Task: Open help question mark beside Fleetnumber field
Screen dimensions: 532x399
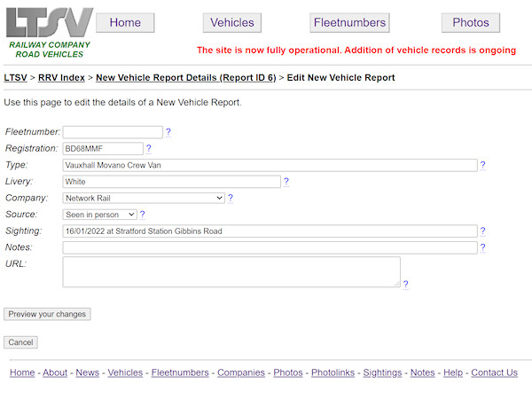Action: [168, 132]
